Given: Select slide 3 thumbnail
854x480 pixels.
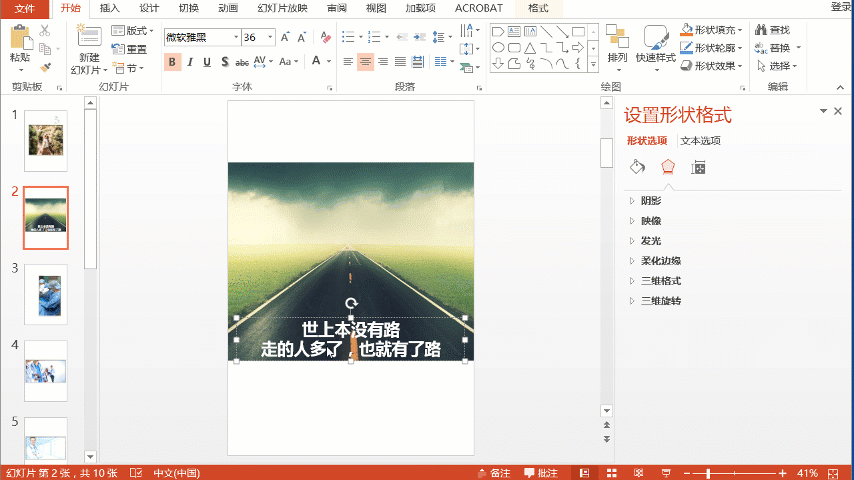Looking at the screenshot, I should click(46, 295).
